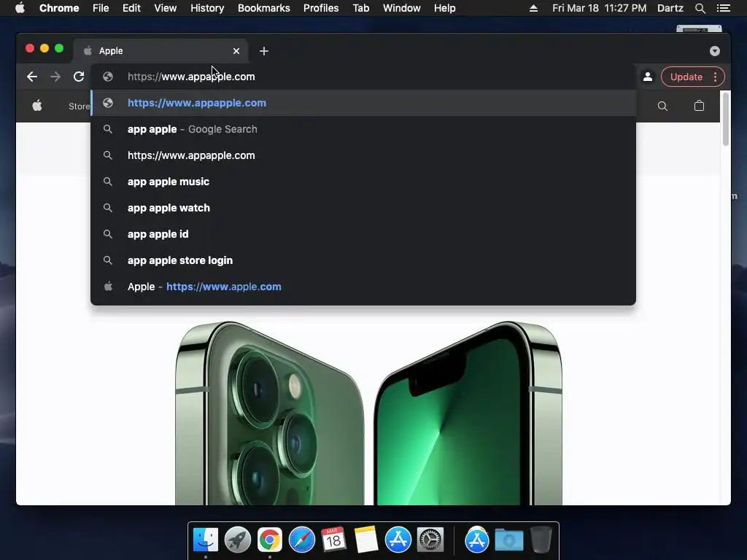Viewport: 747px width, 560px height.
Task: Open Safari from the Dock
Action: (x=301, y=540)
